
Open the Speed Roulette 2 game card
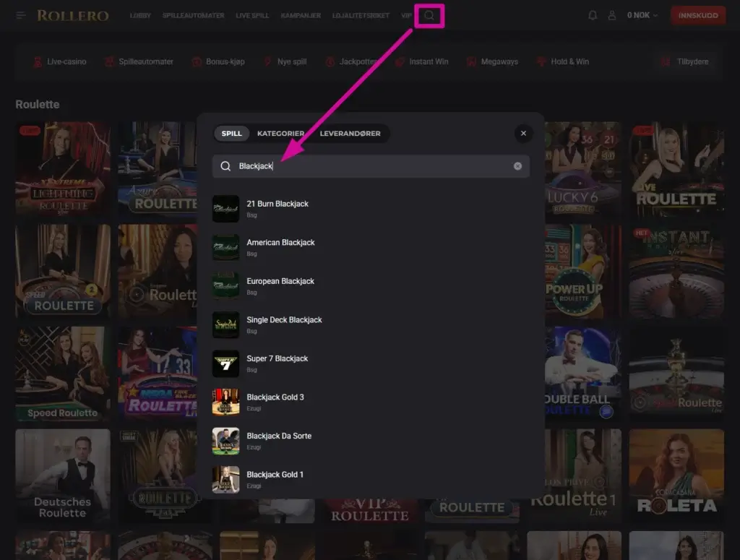pyautogui.click(x=63, y=271)
